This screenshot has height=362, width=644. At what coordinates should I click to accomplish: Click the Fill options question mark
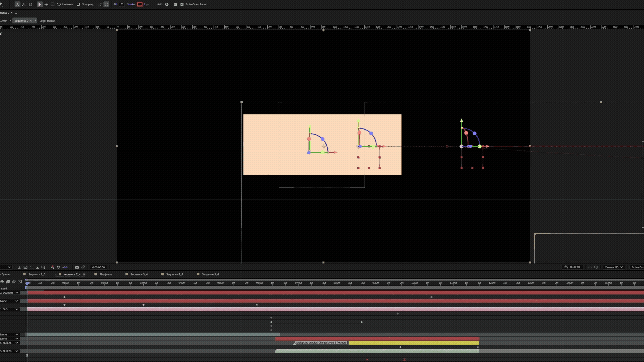(x=122, y=4)
